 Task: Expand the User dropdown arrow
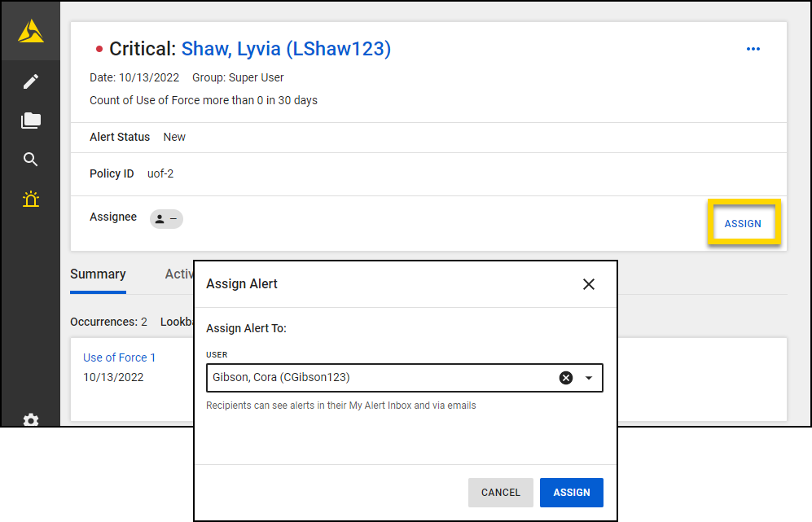(589, 378)
